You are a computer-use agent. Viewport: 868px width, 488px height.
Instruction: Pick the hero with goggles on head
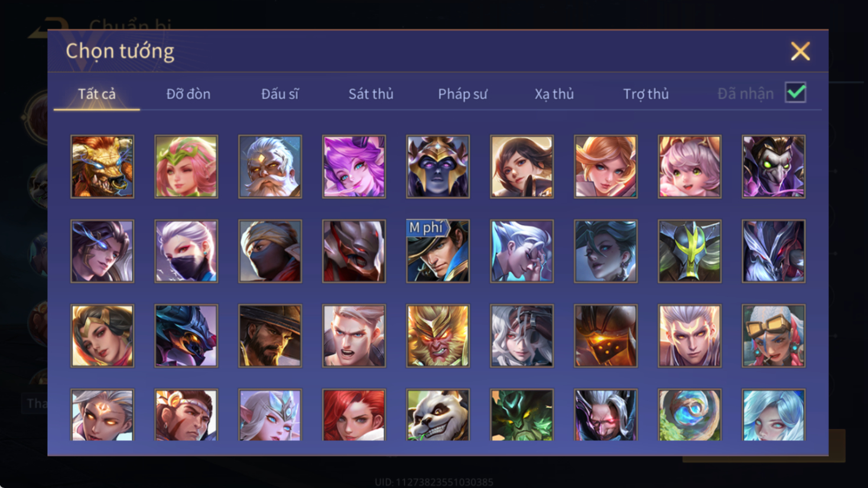[x=773, y=336]
